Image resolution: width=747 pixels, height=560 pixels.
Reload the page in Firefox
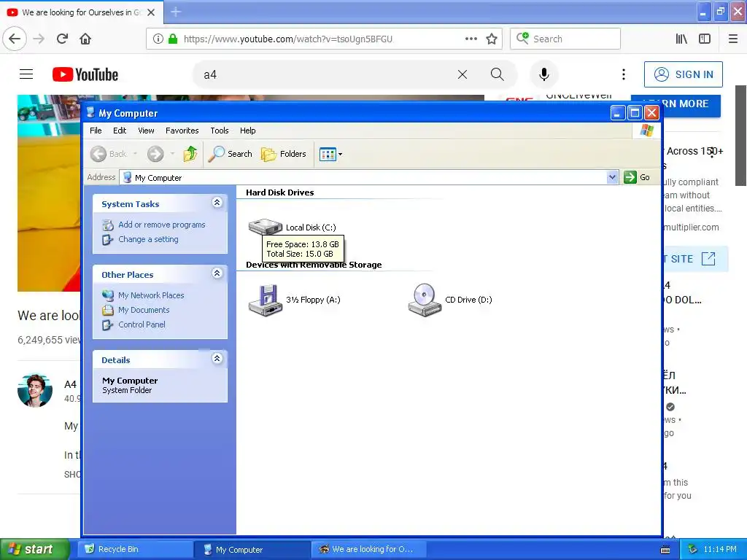point(63,39)
